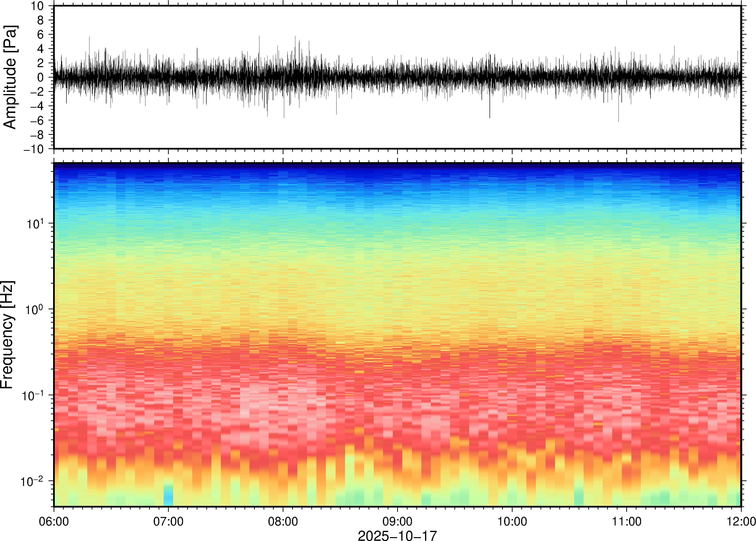Viewport: 756px width, 541px height.
Task: Click the 0.1 Hz frequency tick label
Action: [33, 395]
